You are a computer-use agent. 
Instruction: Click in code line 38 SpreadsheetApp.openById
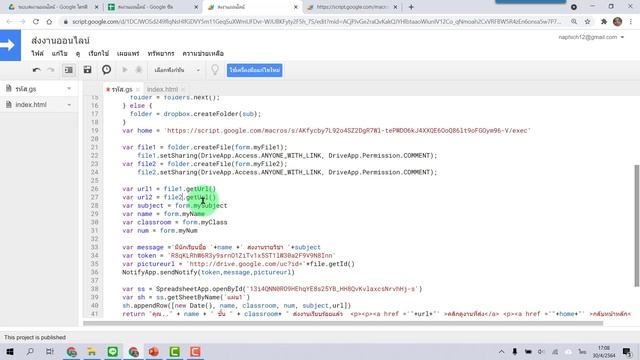point(272,289)
